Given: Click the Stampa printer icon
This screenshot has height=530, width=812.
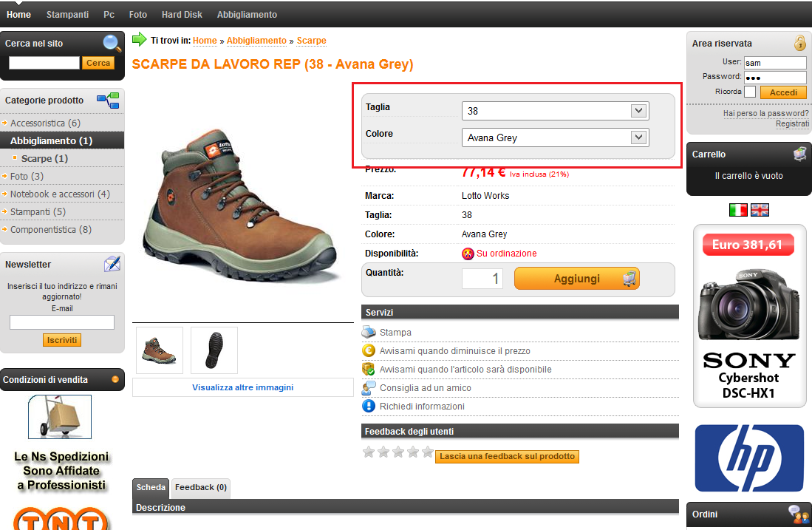Looking at the screenshot, I should [368, 332].
